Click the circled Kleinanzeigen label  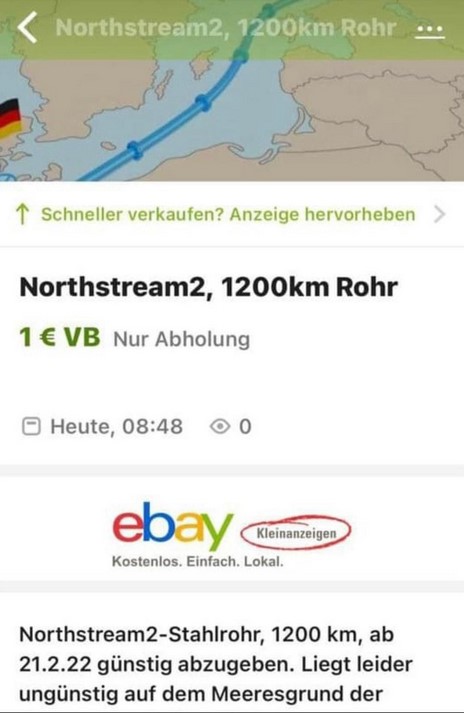tap(296, 532)
